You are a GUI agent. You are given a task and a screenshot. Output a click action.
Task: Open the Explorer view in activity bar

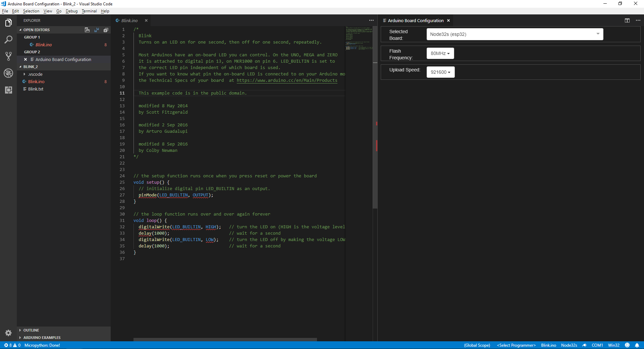pyautogui.click(x=8, y=23)
